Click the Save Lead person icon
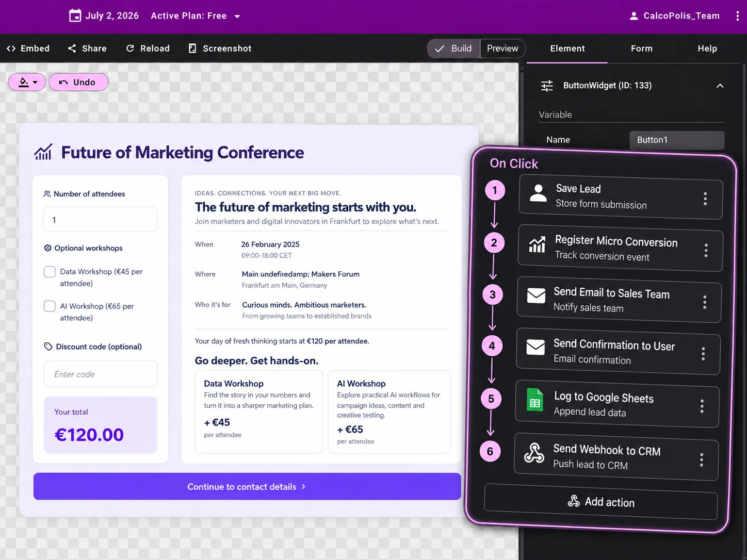 pos(538,193)
